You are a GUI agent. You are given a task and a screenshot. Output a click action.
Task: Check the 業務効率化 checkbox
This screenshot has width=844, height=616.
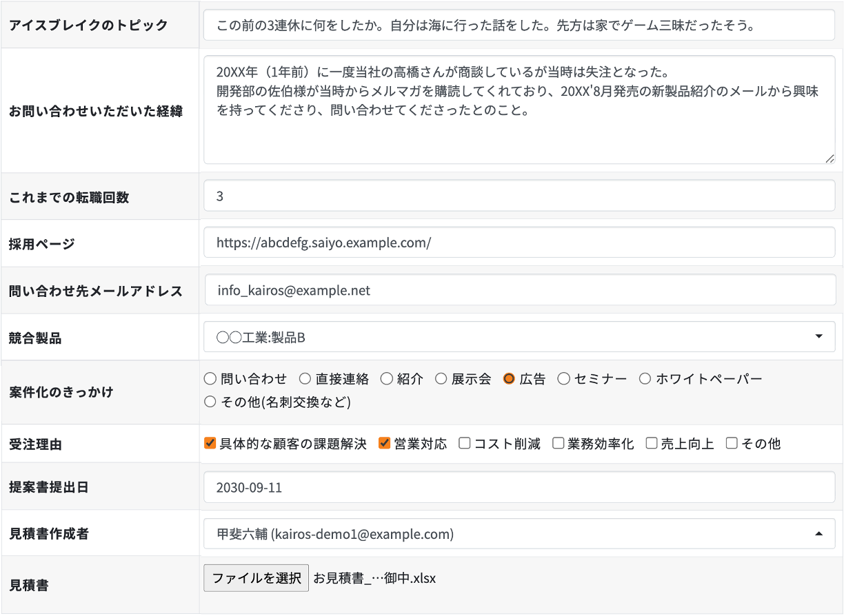pyautogui.click(x=558, y=444)
